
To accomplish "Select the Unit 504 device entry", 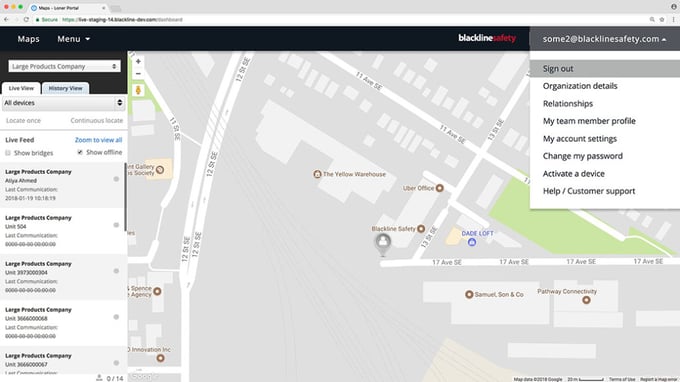I will pyautogui.click(x=62, y=231).
